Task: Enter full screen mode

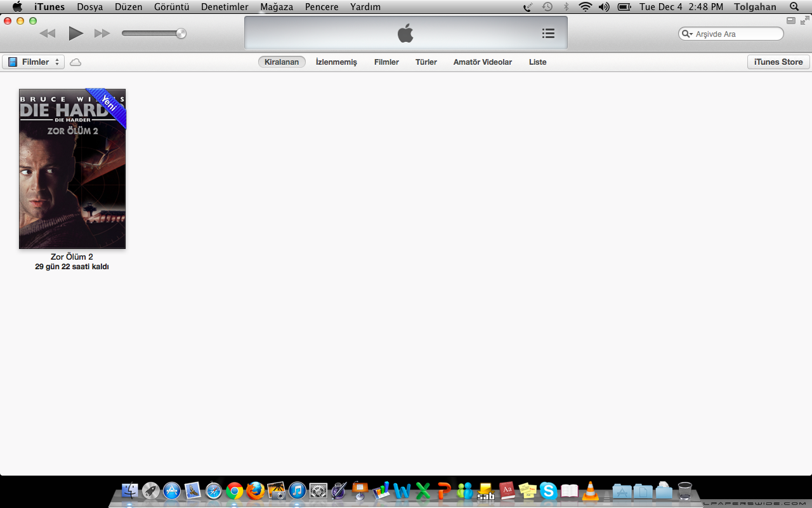Action: [804, 20]
